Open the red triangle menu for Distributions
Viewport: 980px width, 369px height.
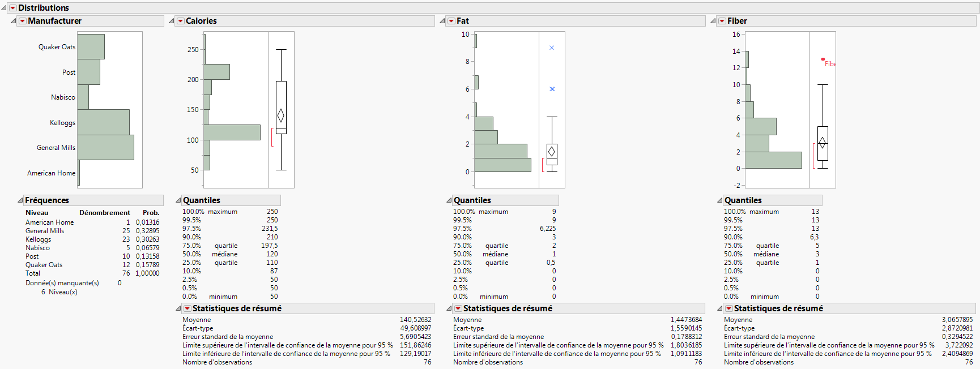coord(13,8)
